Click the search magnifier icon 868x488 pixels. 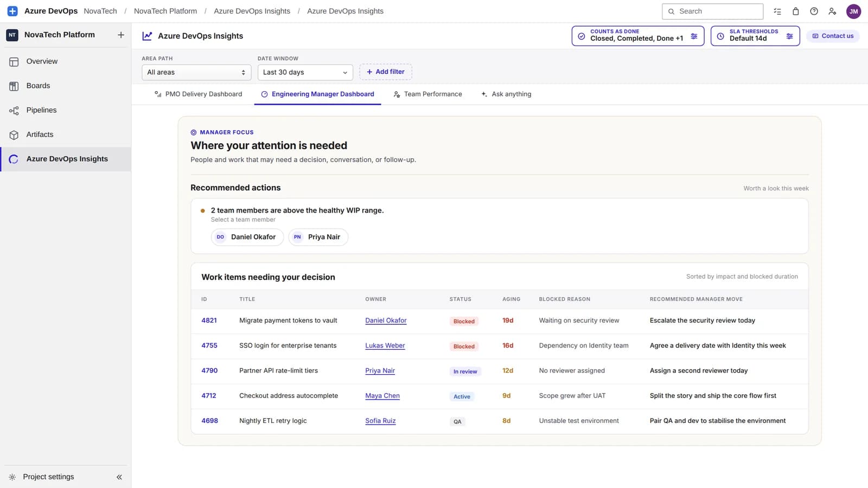click(671, 11)
